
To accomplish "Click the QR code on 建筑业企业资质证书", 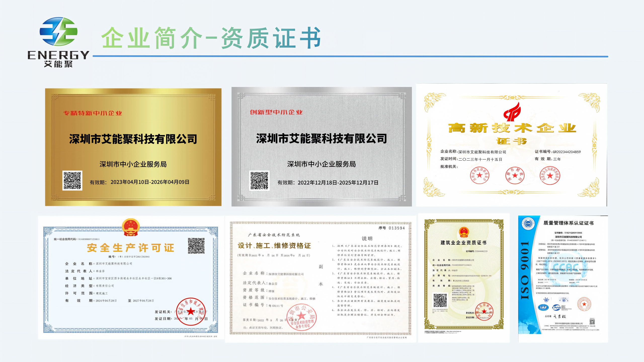I will (x=440, y=300).
